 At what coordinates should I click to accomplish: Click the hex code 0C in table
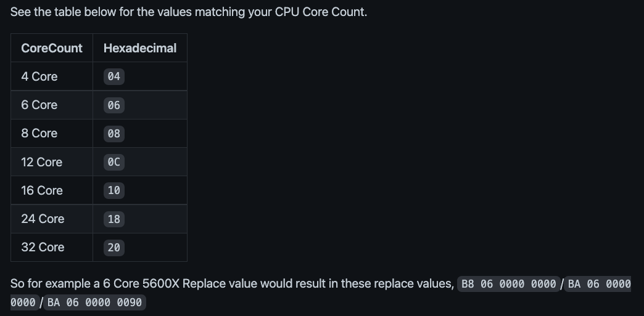click(x=114, y=162)
